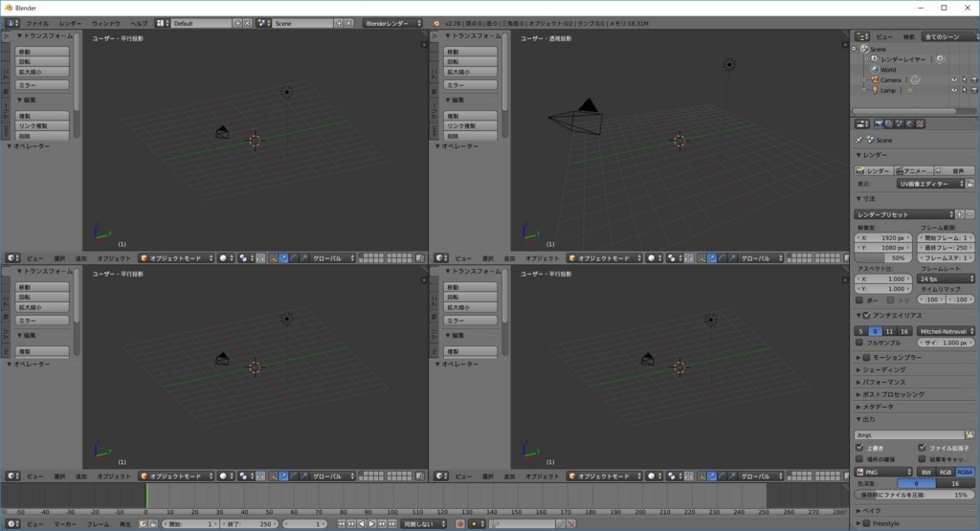This screenshot has height=531, width=980.
Task: Click the World icon in outliner
Action: pyautogui.click(x=875, y=69)
